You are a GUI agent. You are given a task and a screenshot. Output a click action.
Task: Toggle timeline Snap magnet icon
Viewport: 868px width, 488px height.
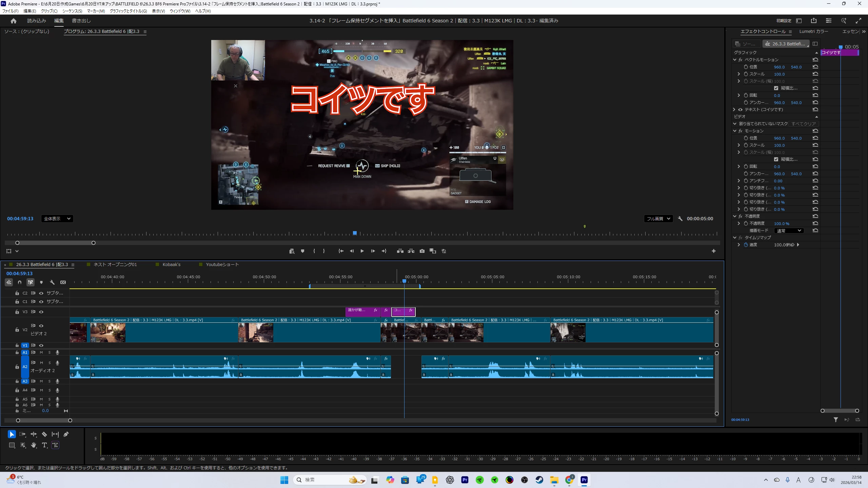pyautogui.click(x=20, y=282)
